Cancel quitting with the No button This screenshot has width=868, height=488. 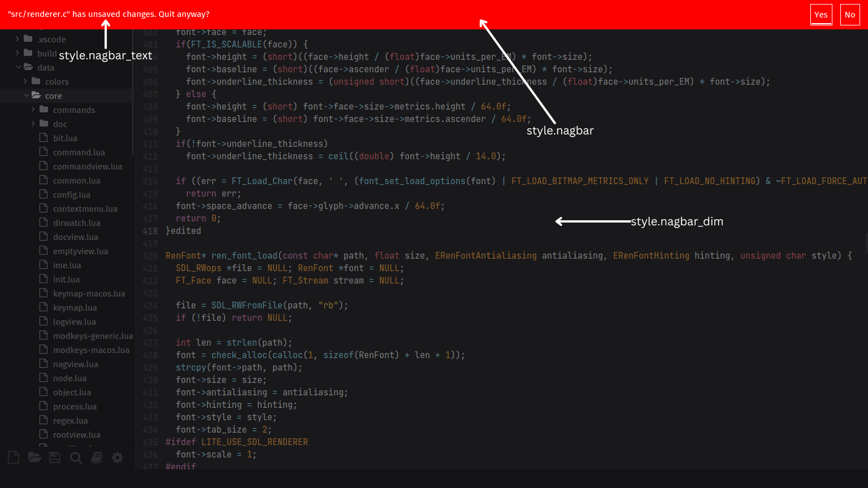pyautogui.click(x=850, y=15)
